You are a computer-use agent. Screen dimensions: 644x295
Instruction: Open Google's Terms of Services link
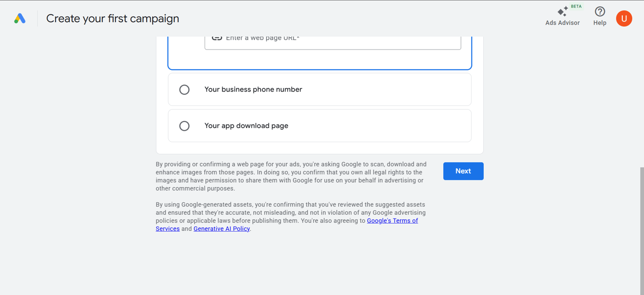tap(392, 220)
